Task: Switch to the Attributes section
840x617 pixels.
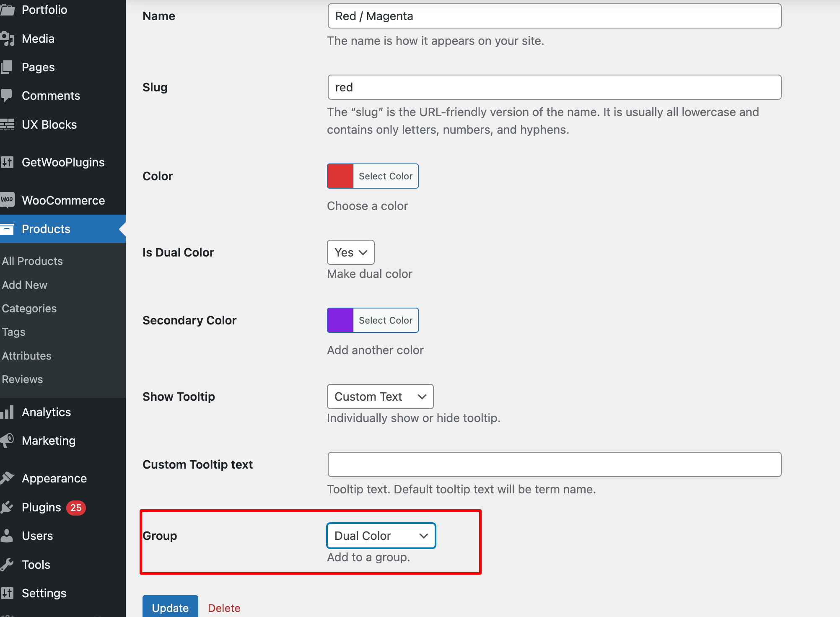Action: [26, 355]
